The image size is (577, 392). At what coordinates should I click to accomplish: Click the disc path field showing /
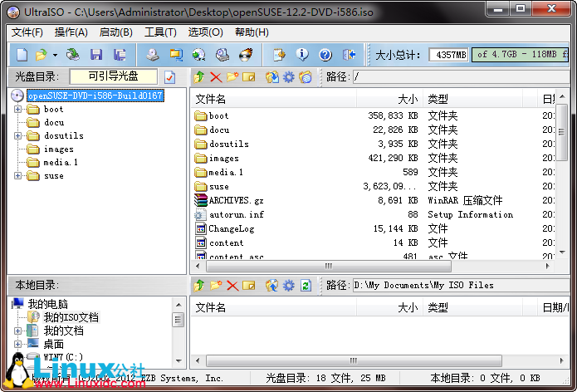[x=461, y=77]
